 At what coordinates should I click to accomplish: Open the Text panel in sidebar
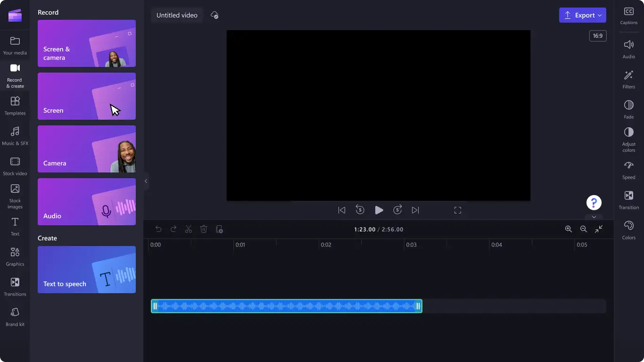tap(15, 227)
